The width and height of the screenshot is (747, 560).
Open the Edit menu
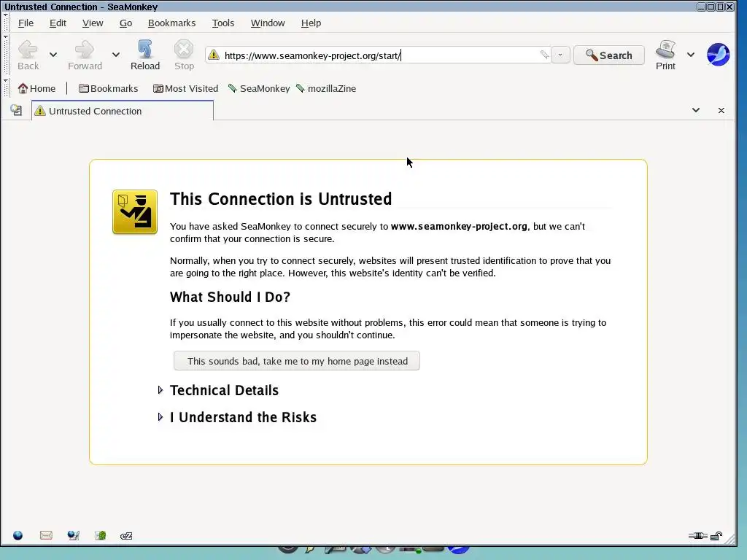point(58,23)
